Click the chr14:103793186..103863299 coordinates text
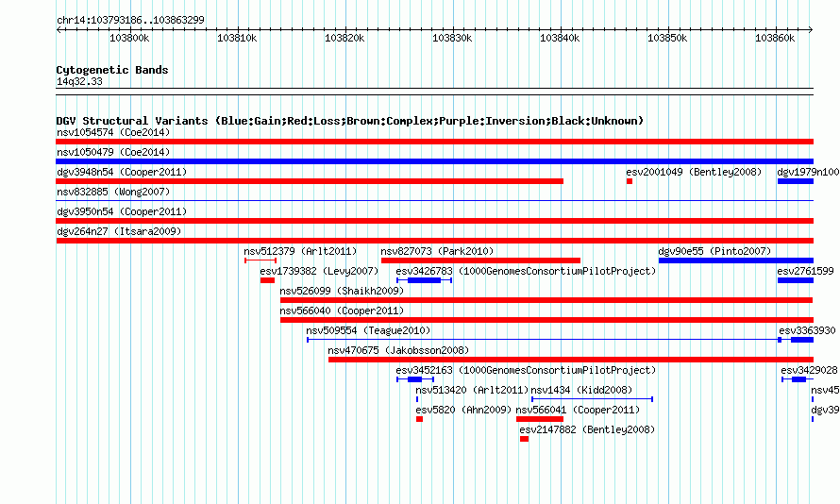840x504 pixels. pos(130,20)
